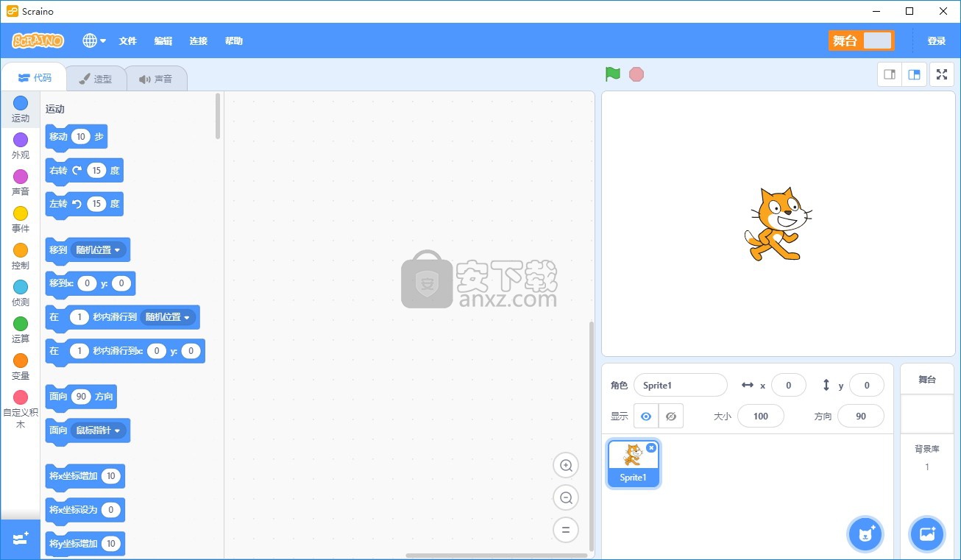Open the add extension button at bottom-left
The height and width of the screenshot is (560, 961).
[x=21, y=539]
